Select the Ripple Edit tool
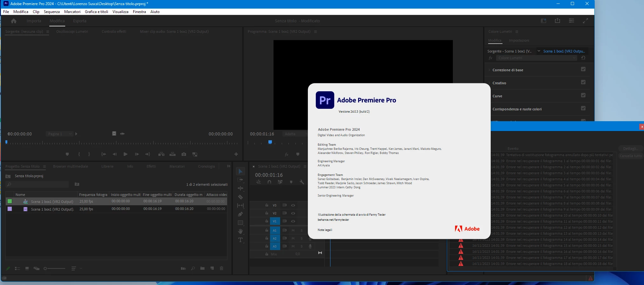The width and height of the screenshot is (644, 285). click(240, 189)
